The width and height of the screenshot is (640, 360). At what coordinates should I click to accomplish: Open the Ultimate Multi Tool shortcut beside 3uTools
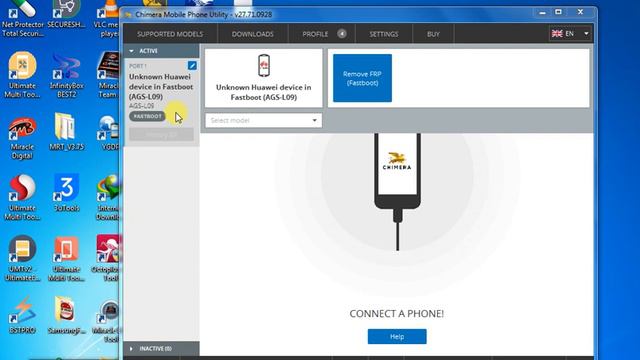(x=22, y=198)
